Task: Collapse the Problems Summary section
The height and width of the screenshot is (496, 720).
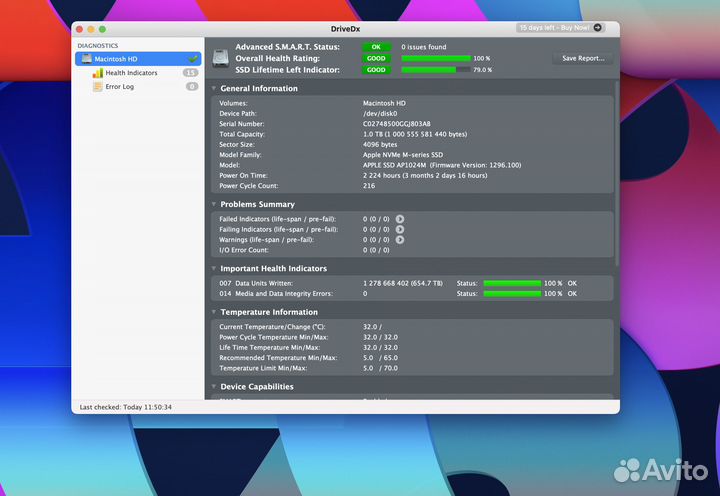Action: pos(214,204)
